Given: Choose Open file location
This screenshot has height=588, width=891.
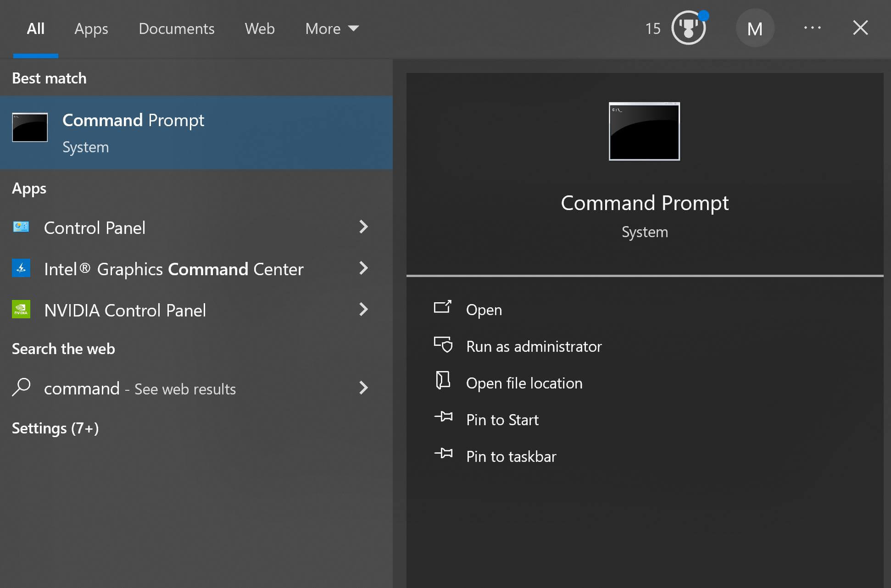Looking at the screenshot, I should tap(524, 383).
